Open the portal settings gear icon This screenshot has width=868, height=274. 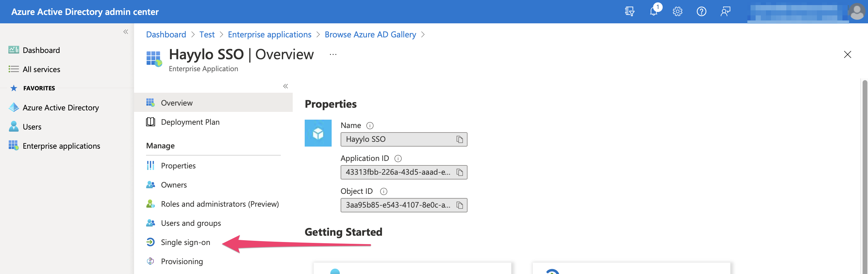click(x=677, y=12)
